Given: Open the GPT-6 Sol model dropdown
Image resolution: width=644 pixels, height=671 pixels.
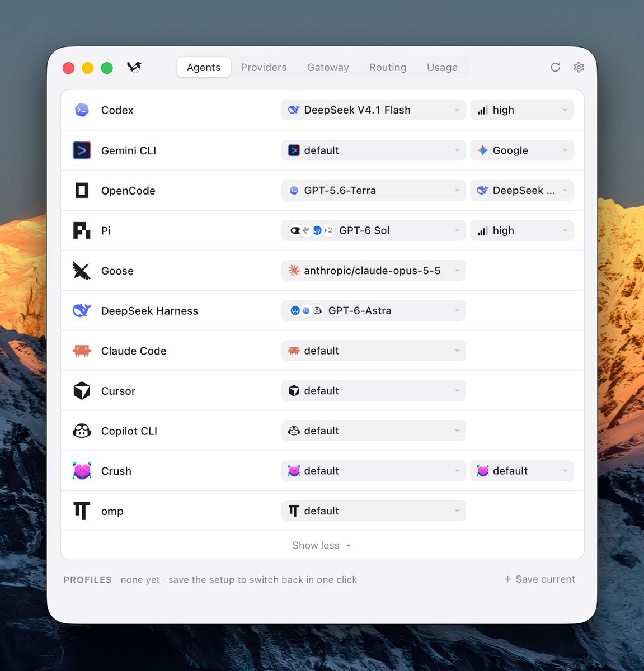Looking at the screenshot, I should (x=373, y=230).
